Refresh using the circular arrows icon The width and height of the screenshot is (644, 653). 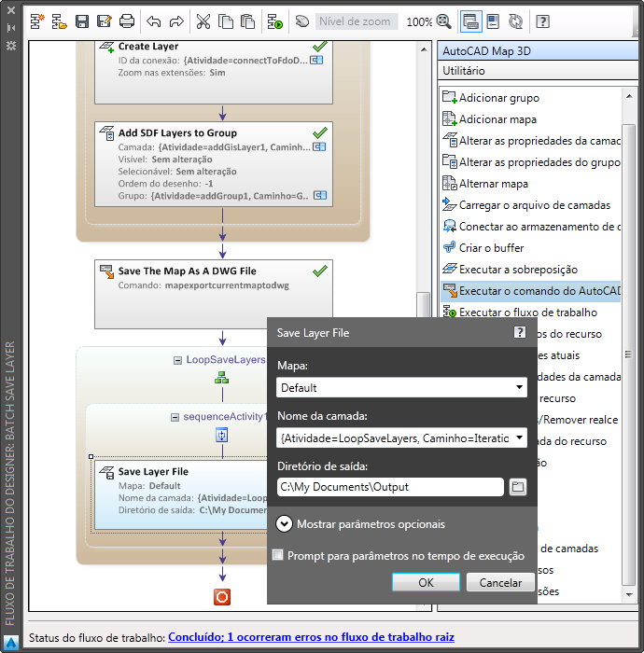coord(516,21)
